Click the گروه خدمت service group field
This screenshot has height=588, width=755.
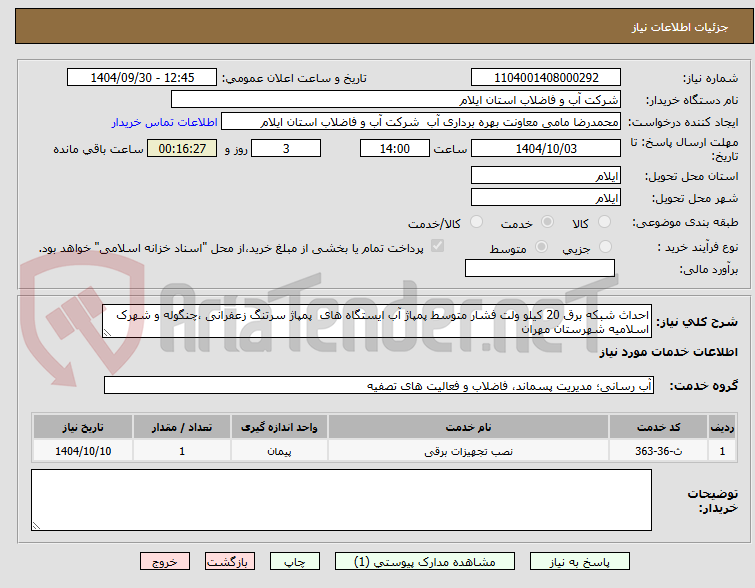point(379,385)
